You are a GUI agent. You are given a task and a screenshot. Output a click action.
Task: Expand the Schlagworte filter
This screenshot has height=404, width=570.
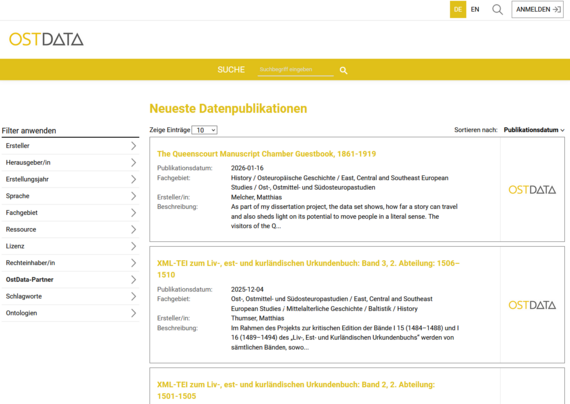[x=70, y=296]
